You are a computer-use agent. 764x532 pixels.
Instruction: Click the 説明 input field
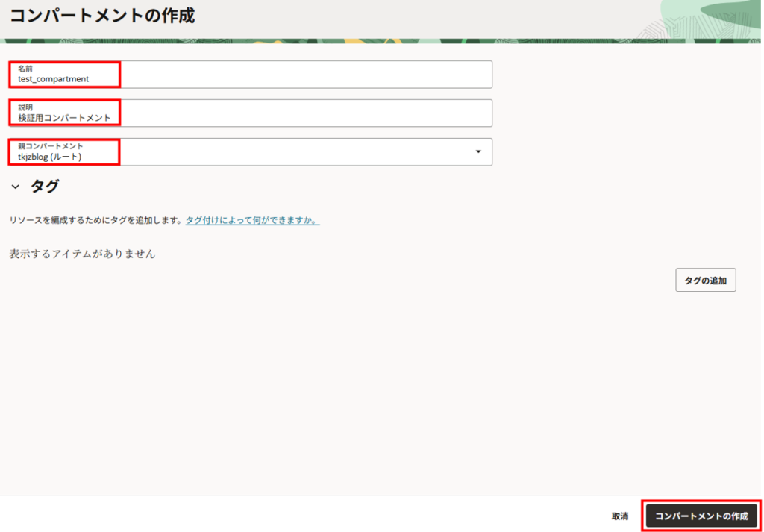click(298, 113)
